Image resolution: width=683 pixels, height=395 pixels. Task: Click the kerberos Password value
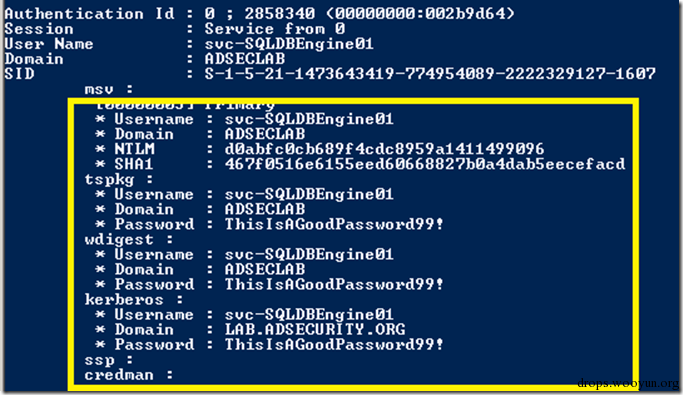coord(334,344)
